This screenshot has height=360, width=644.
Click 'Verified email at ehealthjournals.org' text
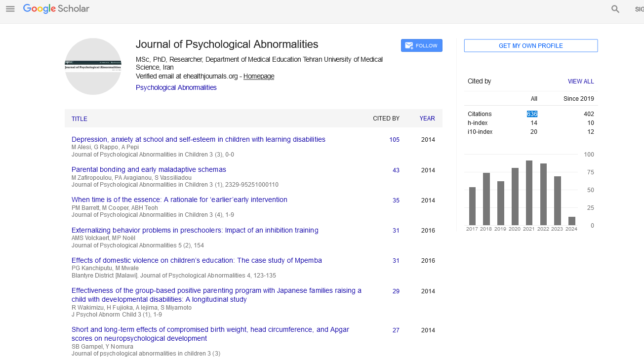click(x=187, y=76)
